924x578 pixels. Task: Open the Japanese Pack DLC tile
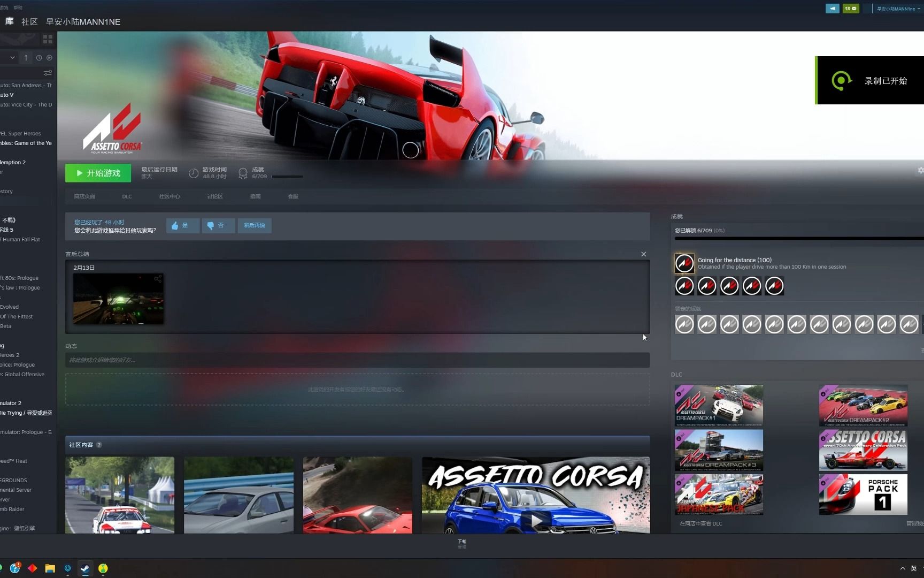click(719, 495)
